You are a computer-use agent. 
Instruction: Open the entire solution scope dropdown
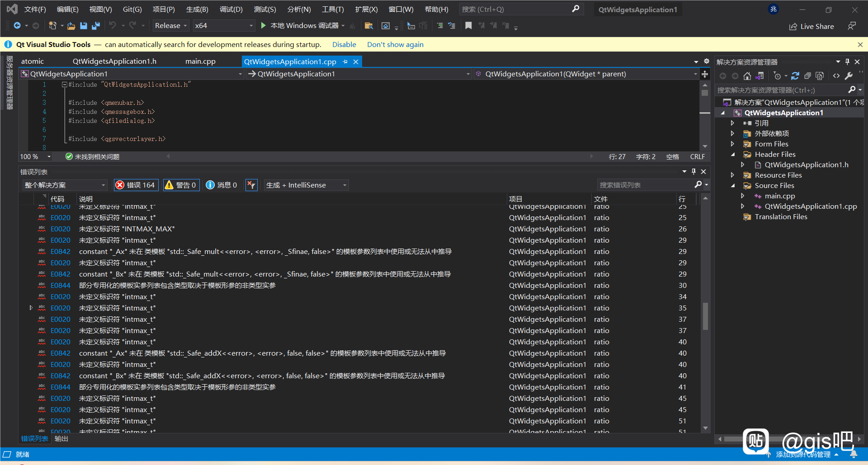65,185
